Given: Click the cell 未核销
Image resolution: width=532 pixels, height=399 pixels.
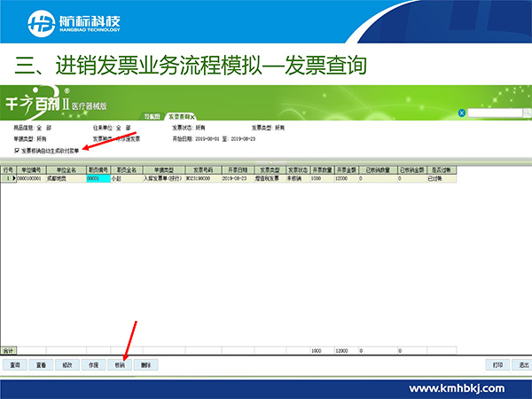Looking at the screenshot, I should [298, 178].
